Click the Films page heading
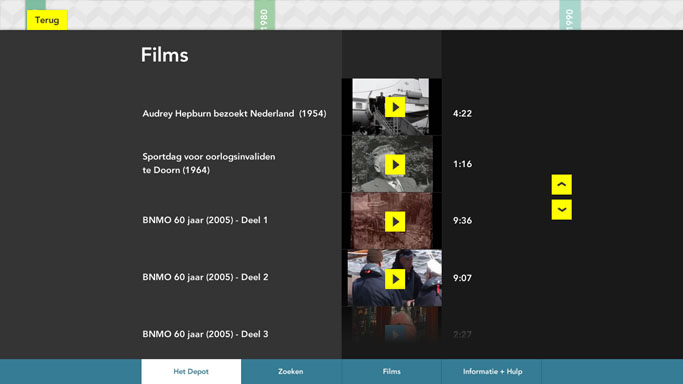 pos(165,55)
